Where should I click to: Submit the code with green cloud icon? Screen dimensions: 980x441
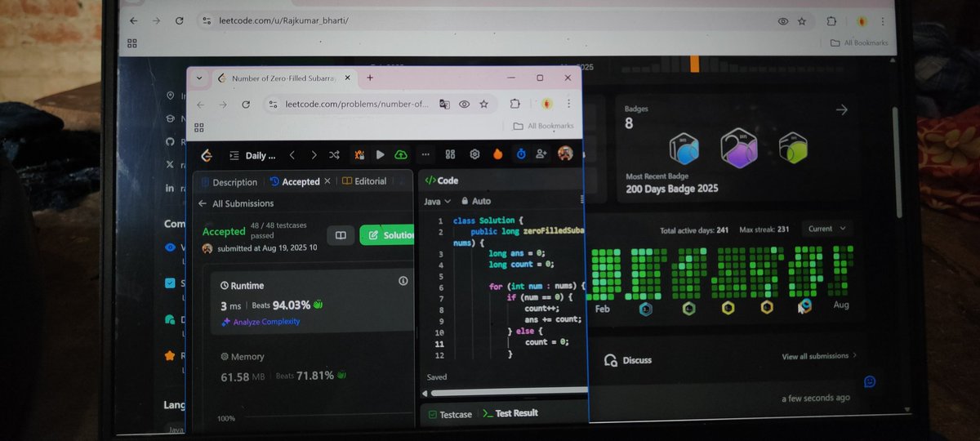tap(400, 154)
